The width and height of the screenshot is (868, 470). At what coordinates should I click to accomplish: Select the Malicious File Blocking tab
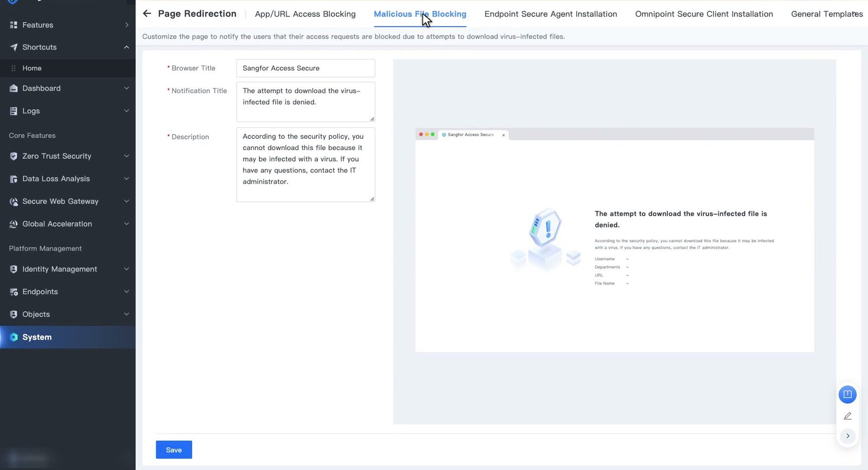coord(420,14)
